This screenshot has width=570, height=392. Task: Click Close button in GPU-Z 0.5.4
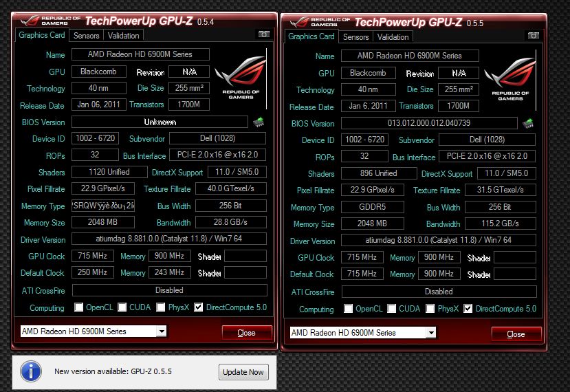point(247,333)
